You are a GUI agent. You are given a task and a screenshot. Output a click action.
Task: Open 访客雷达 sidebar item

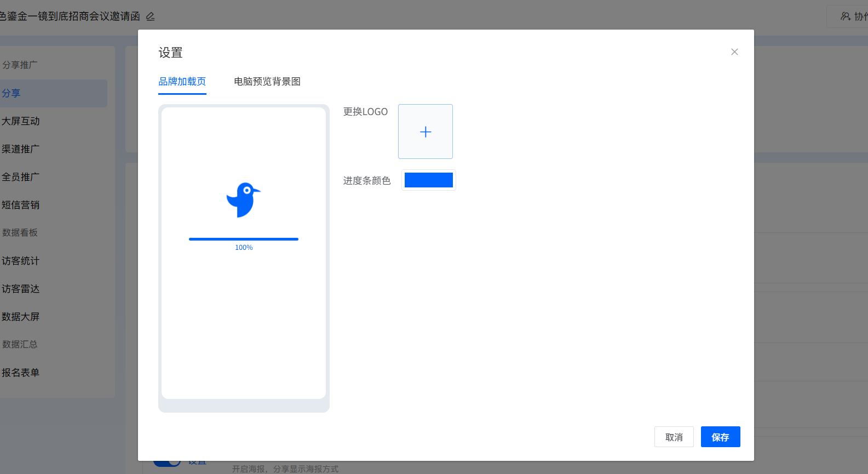21,289
